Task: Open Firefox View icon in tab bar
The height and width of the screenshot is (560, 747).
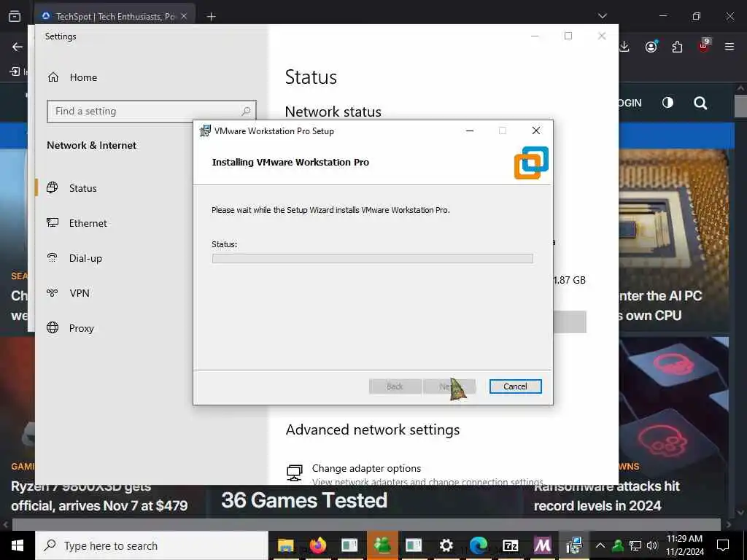Action: pos(15,16)
